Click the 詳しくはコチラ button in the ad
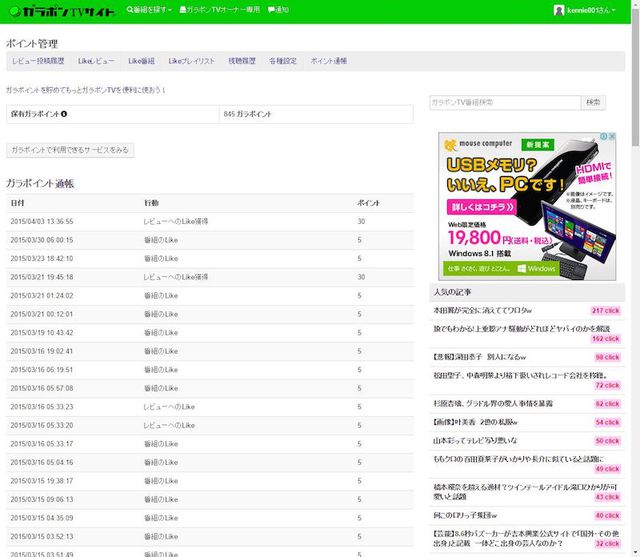The image size is (640, 557). point(482,208)
